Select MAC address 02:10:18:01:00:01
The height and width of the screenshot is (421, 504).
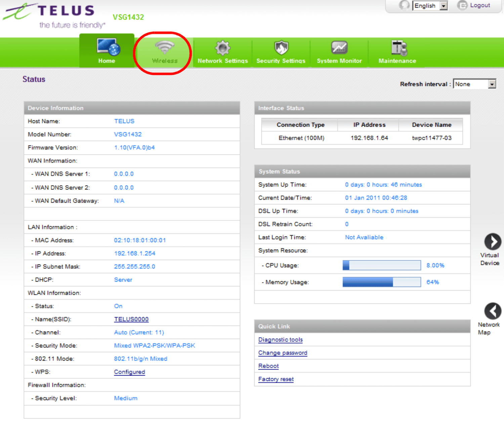[140, 240]
